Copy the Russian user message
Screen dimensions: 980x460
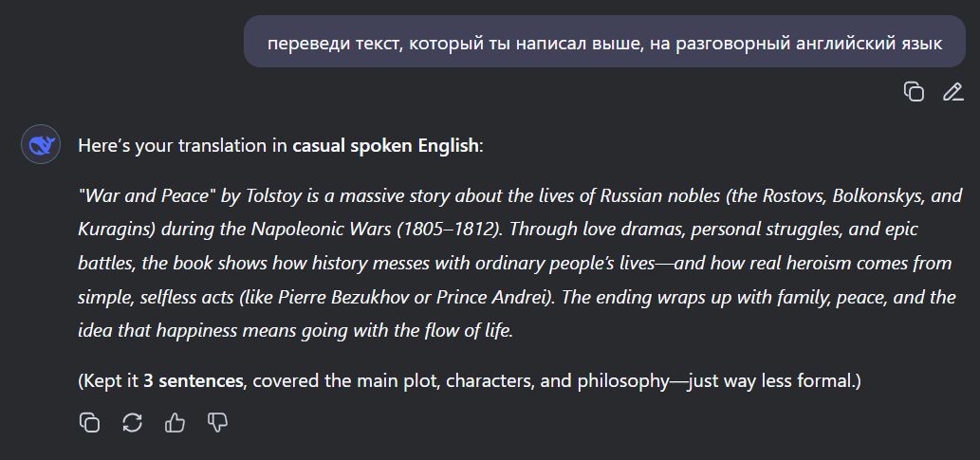click(914, 92)
